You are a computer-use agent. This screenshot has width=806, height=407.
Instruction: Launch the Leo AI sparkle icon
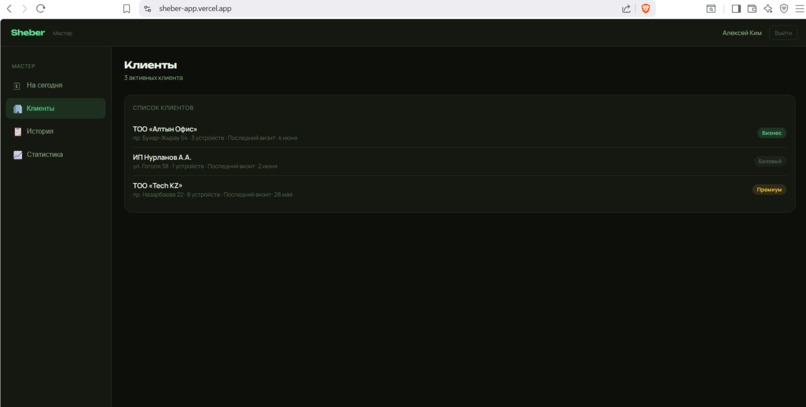coord(768,9)
